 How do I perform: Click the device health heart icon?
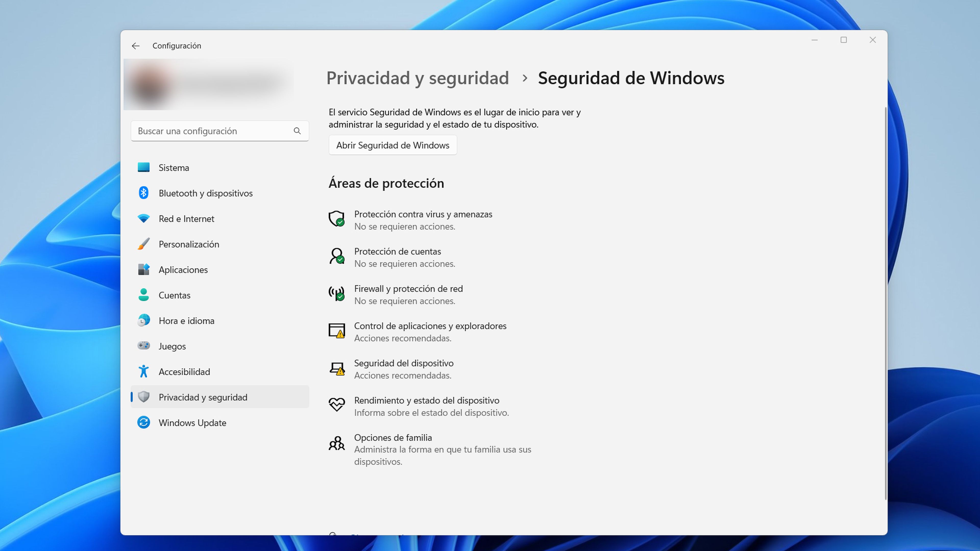click(337, 405)
